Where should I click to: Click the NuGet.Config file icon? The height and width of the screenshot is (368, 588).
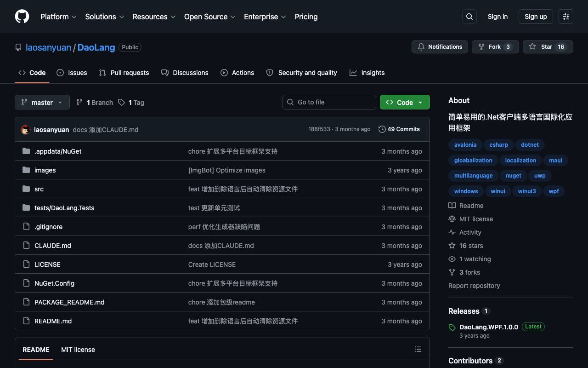coord(26,283)
